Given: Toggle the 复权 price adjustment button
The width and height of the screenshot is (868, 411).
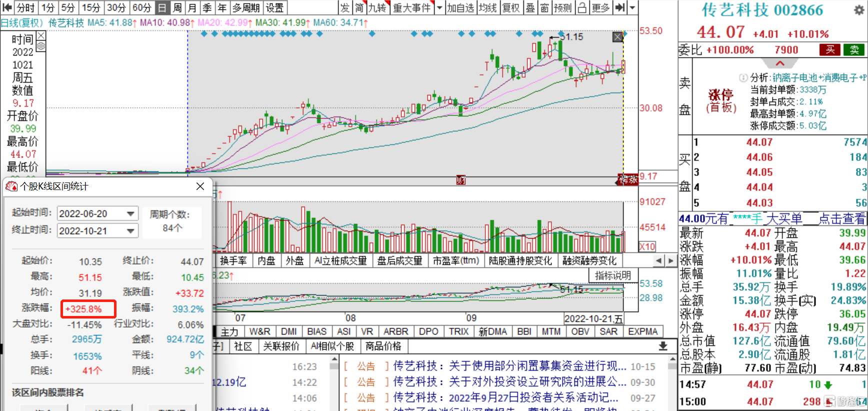Looking at the screenshot, I should tap(511, 7).
